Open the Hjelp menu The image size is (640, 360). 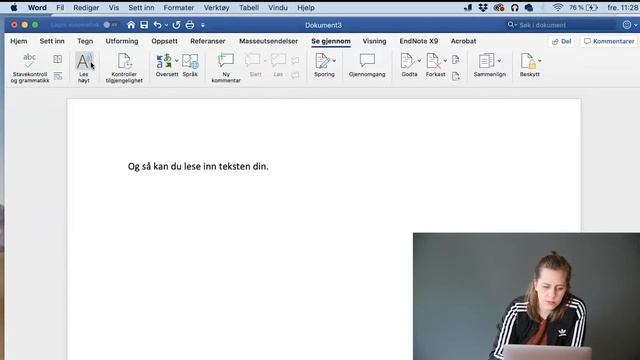[306, 7]
